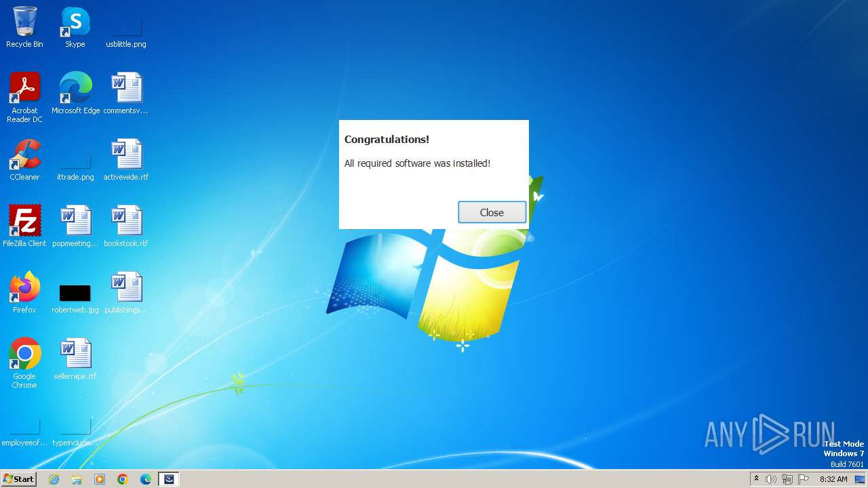Select the activewide.rtf document icon
The width and height of the screenshot is (868, 488).
[126, 160]
